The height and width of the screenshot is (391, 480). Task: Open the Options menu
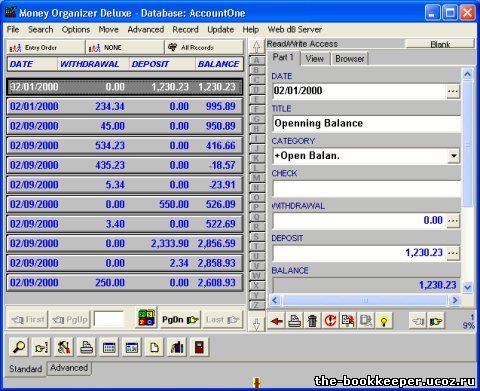point(76,29)
